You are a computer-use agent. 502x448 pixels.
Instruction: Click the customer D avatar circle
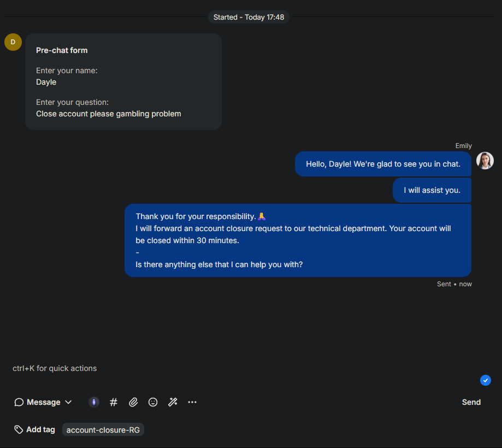pos(13,42)
